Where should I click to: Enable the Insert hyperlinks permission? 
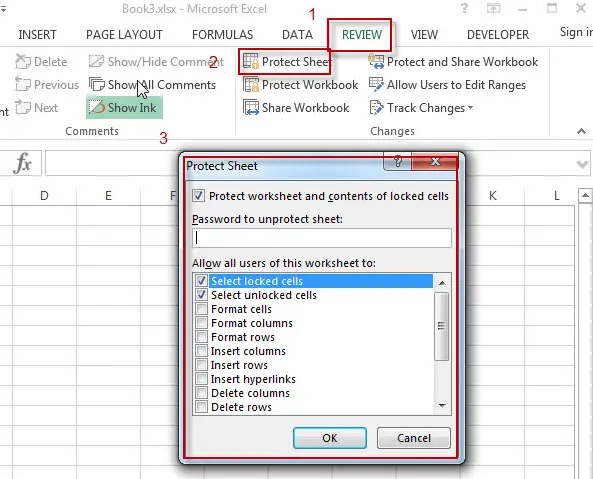(x=201, y=378)
